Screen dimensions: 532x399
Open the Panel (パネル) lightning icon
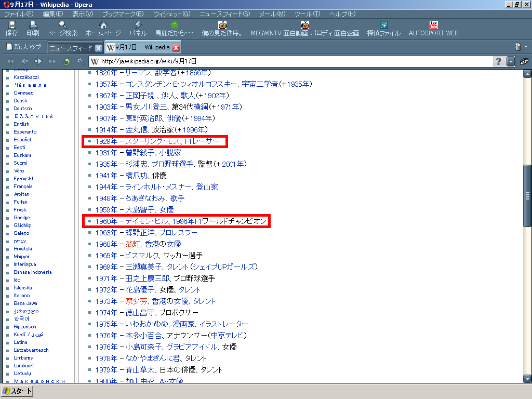pyautogui.click(x=138, y=25)
